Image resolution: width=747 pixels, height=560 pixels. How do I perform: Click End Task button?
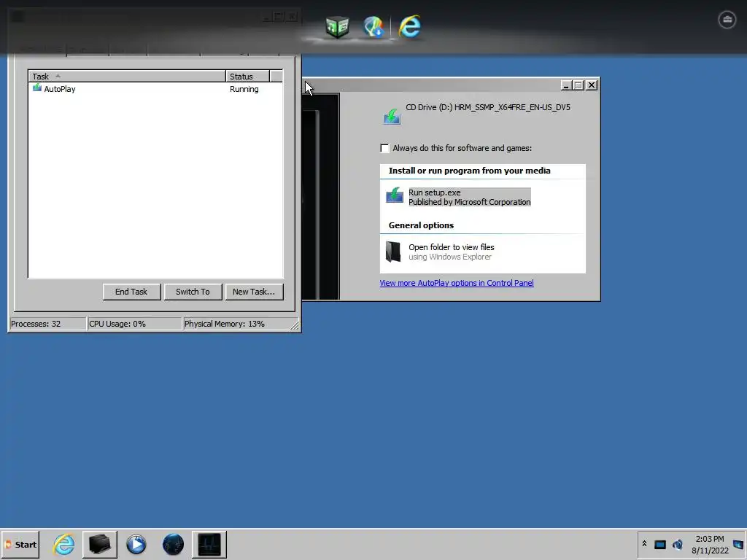(131, 292)
